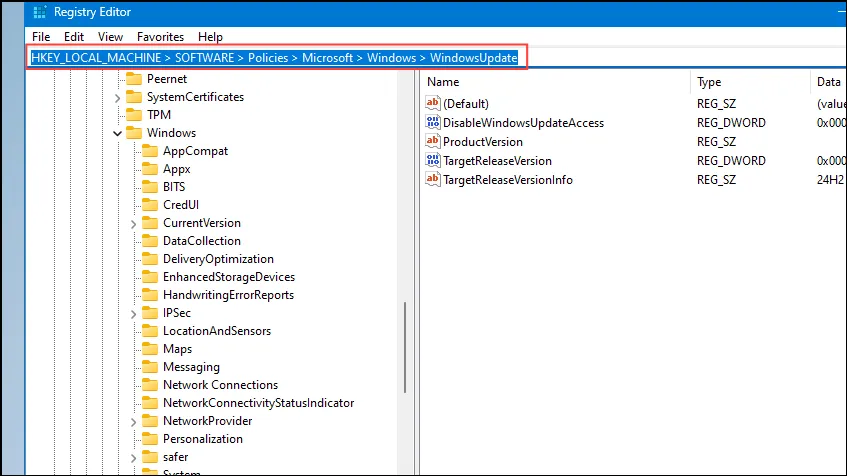Click the (Default) string value icon
This screenshot has height=476, width=847.
tap(433, 103)
